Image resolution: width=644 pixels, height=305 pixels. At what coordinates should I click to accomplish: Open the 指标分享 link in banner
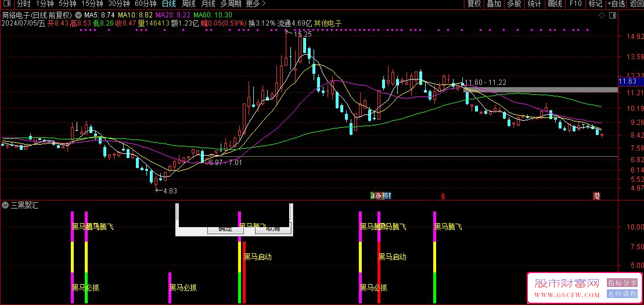[x=622, y=283]
